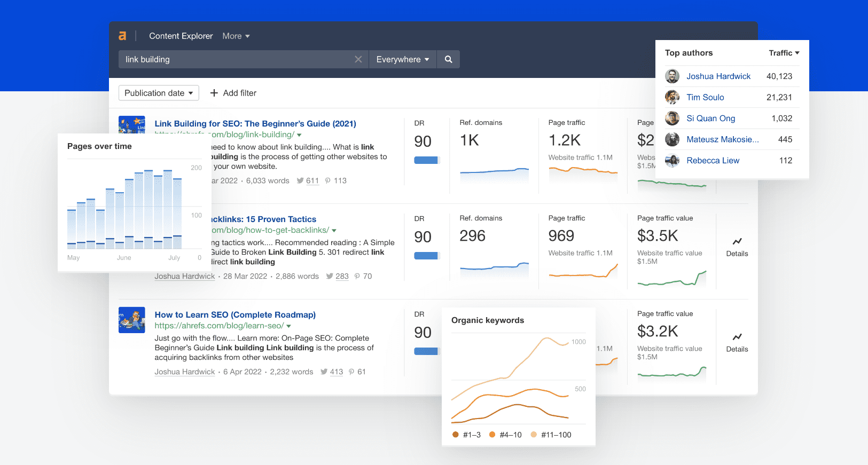
Task: Click the magnifier search button
Action: [448, 59]
